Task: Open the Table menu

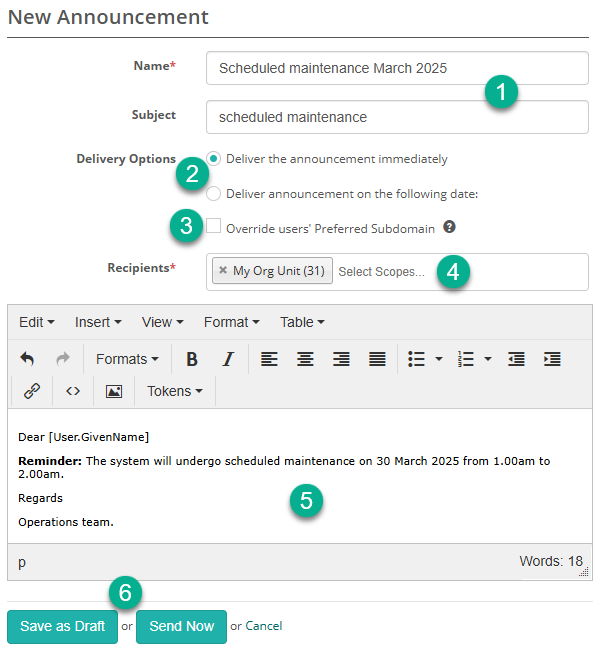Action: [x=302, y=322]
